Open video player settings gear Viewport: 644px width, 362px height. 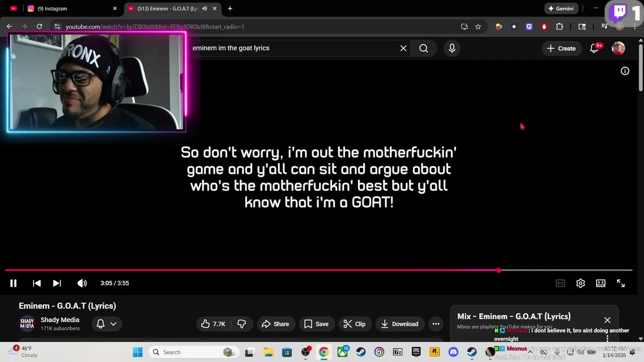(x=581, y=283)
